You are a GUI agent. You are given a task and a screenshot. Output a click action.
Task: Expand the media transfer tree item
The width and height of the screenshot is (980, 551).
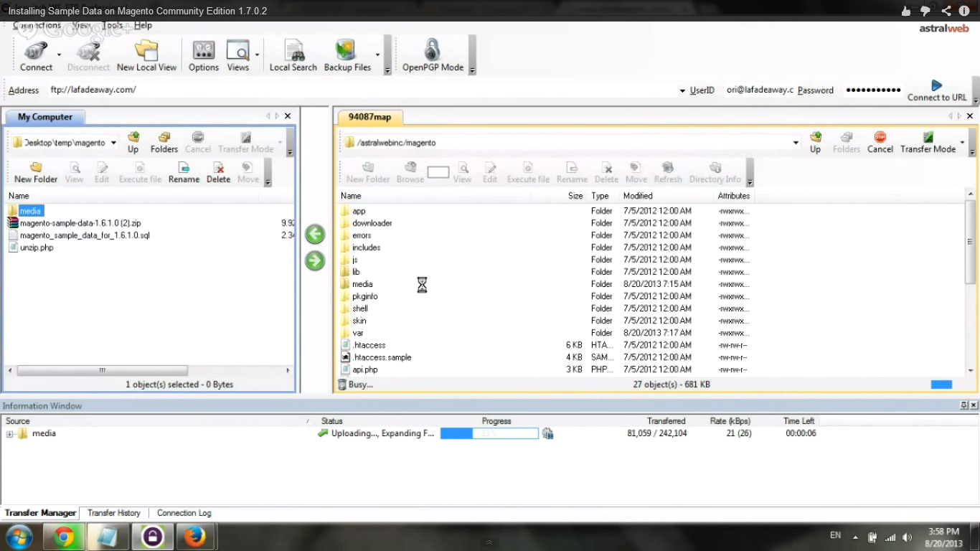coord(10,434)
